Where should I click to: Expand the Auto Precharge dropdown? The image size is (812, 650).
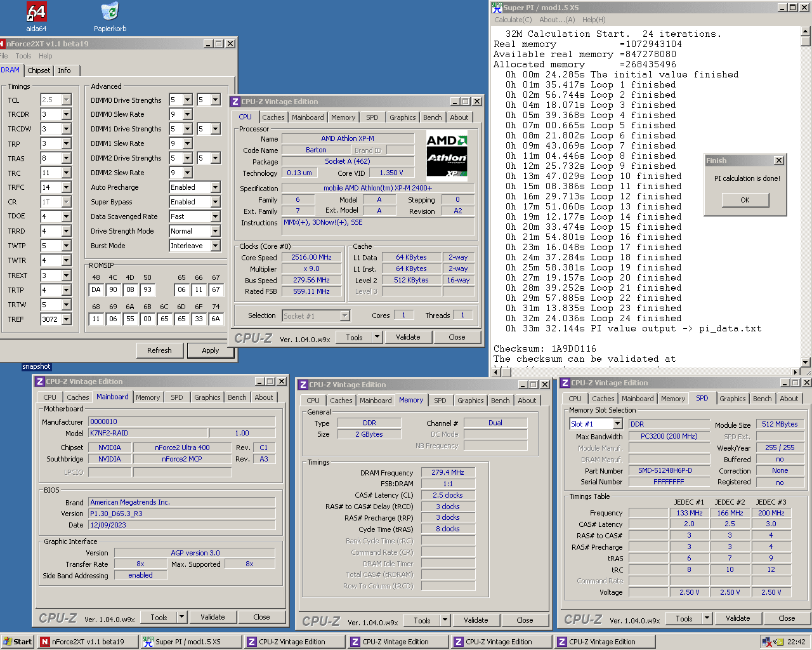tap(215, 187)
